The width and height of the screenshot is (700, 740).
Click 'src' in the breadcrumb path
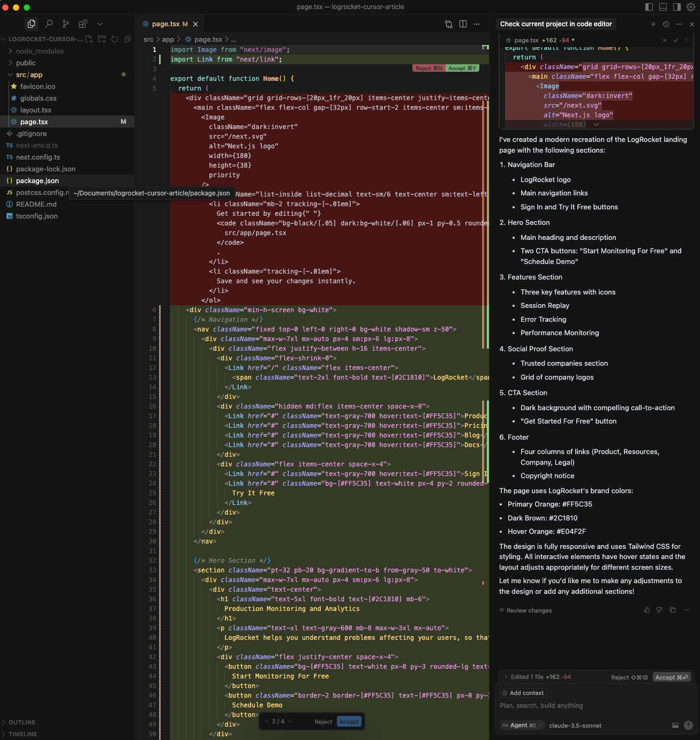click(148, 40)
